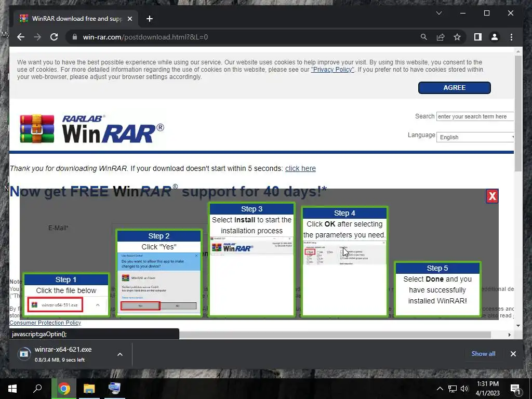This screenshot has height=399, width=532.
Task: Open the Language dropdown
Action: [475, 137]
